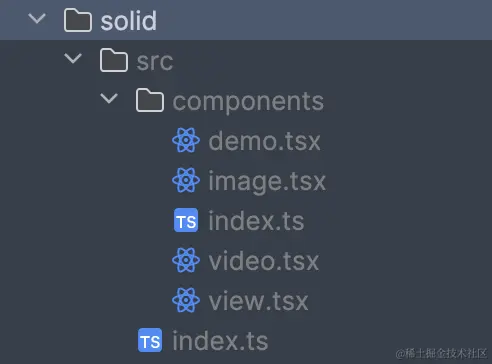Click the solid folder icon
This screenshot has width=492, height=364.
[78, 20]
